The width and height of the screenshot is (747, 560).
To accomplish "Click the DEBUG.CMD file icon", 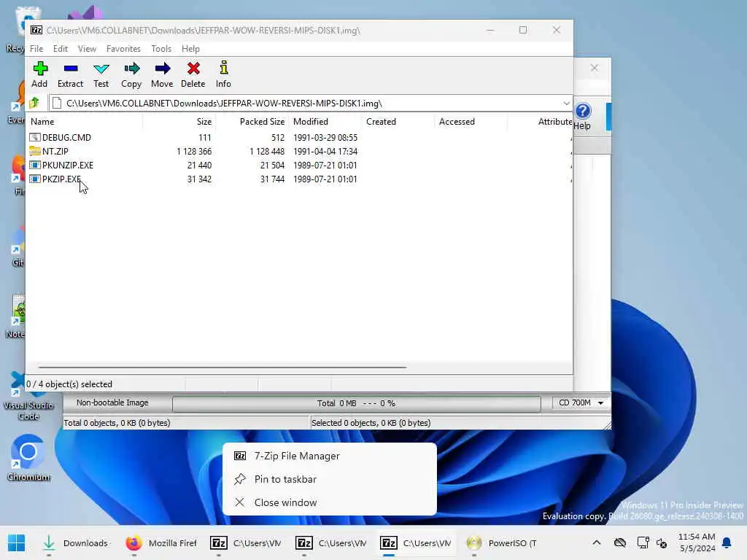I will coord(35,138).
